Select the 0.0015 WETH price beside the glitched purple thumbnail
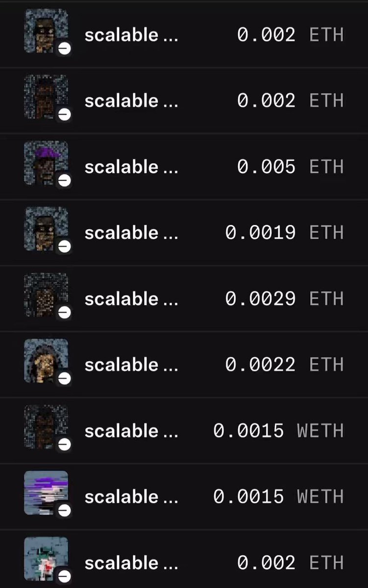This screenshot has width=368, height=588. tap(279, 497)
